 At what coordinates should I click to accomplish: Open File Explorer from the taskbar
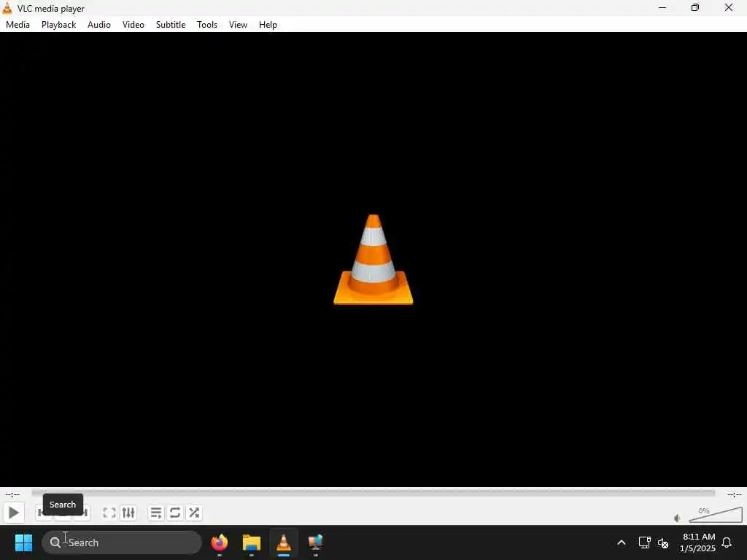[x=252, y=542]
